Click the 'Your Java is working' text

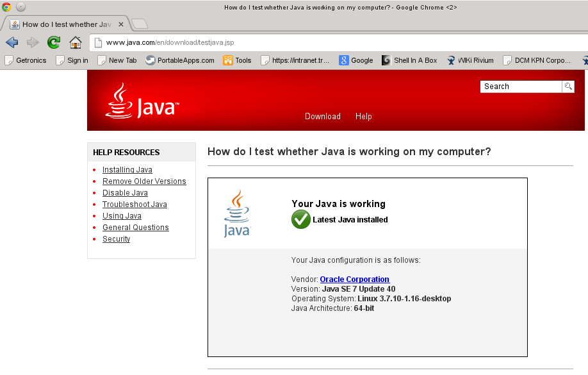338,204
